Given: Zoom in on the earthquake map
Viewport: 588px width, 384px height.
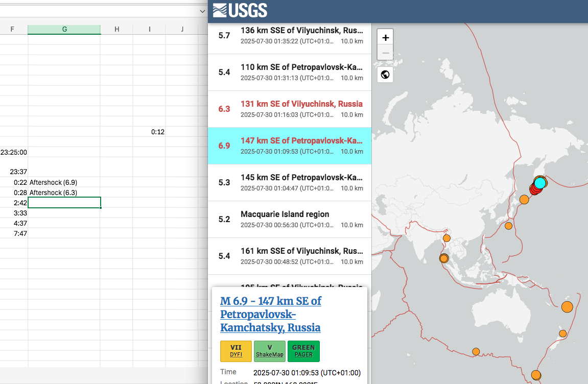Looking at the screenshot, I should (x=385, y=38).
